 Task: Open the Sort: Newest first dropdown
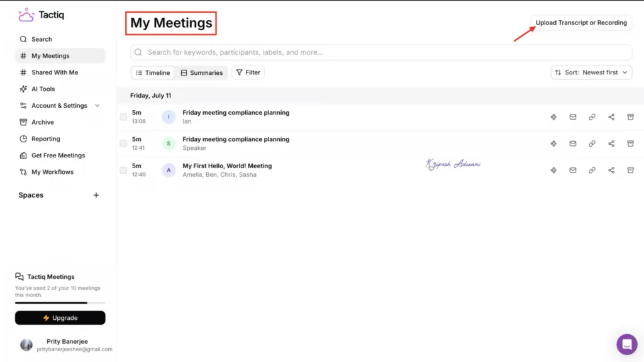[x=591, y=72]
